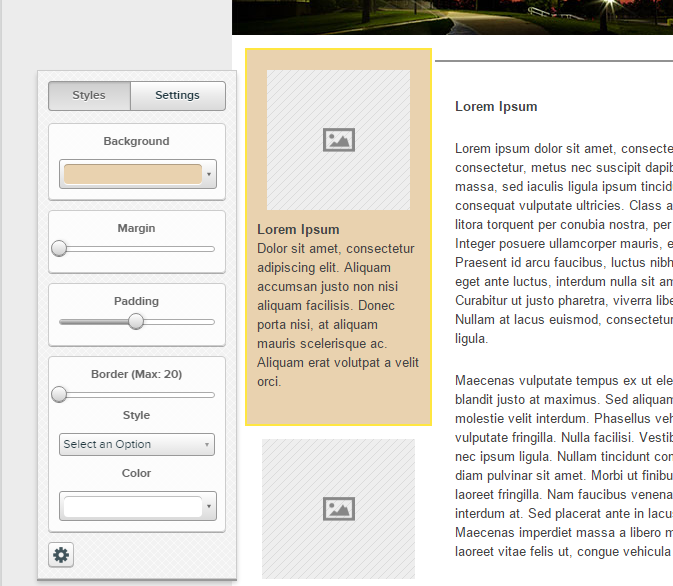
Task: Click the Lorem Ipsum main article heading
Action: (x=496, y=106)
